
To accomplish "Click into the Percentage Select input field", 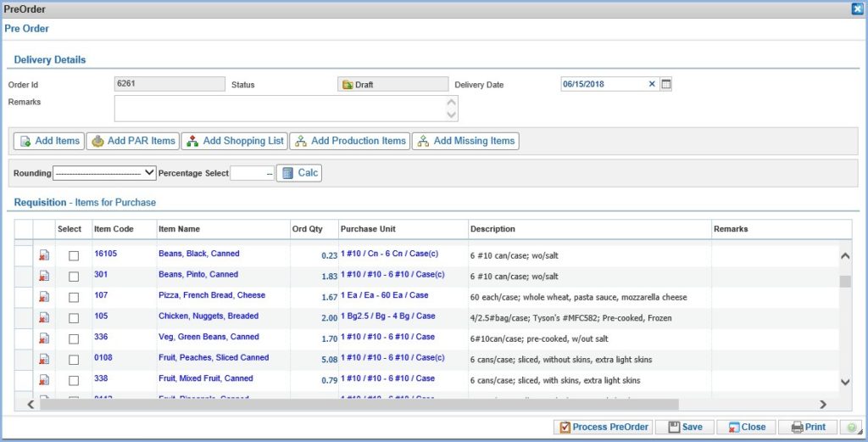I will point(253,173).
